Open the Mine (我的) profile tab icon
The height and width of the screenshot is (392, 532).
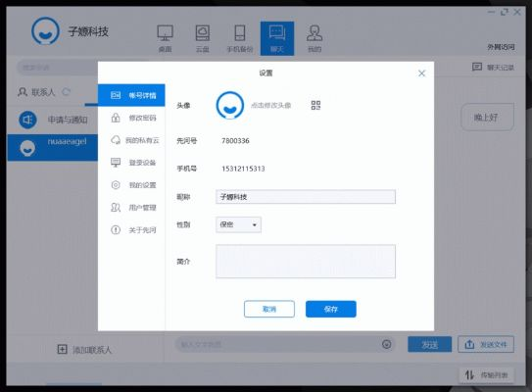[x=314, y=38]
